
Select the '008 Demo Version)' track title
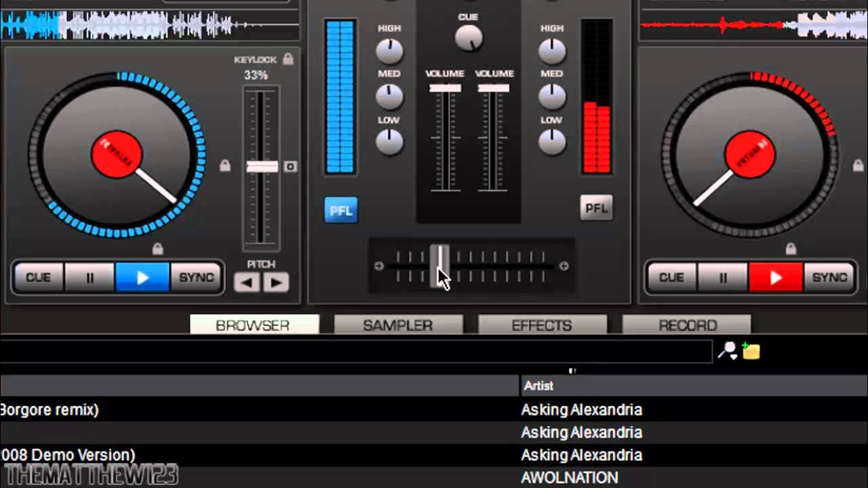coord(68,455)
